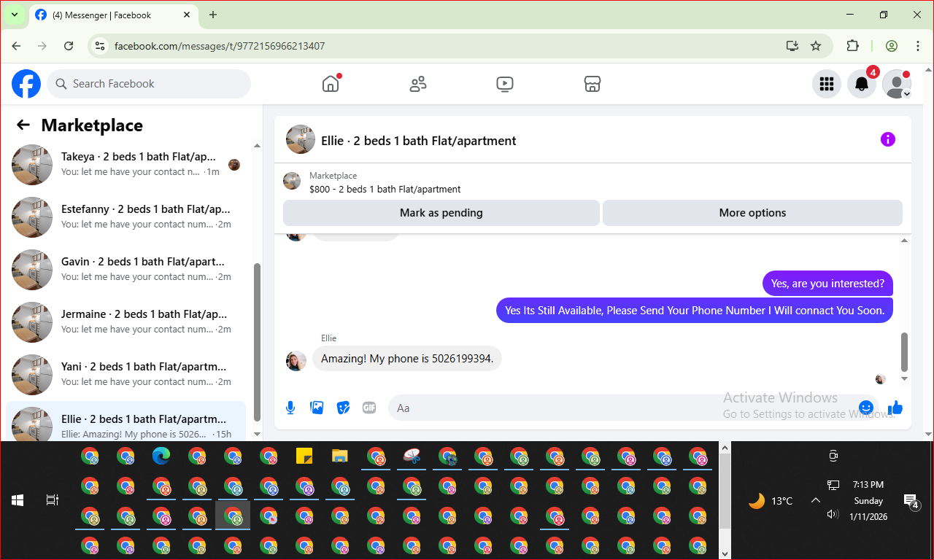Click the chat messages scroll-down arrow
The width and height of the screenshot is (934, 560).
click(x=905, y=378)
